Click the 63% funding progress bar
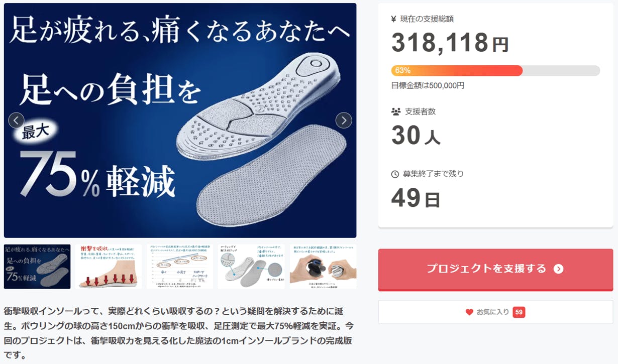The width and height of the screenshot is (618, 364). coord(495,70)
